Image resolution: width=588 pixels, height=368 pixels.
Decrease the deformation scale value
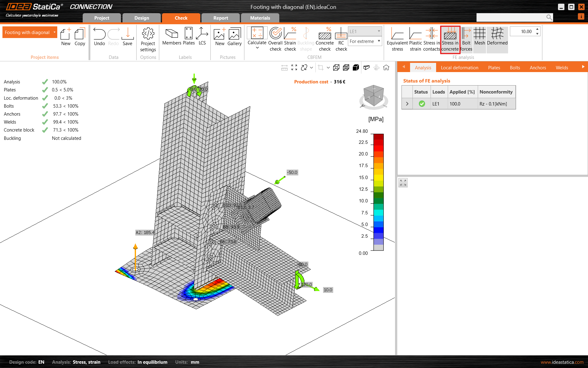(x=537, y=34)
